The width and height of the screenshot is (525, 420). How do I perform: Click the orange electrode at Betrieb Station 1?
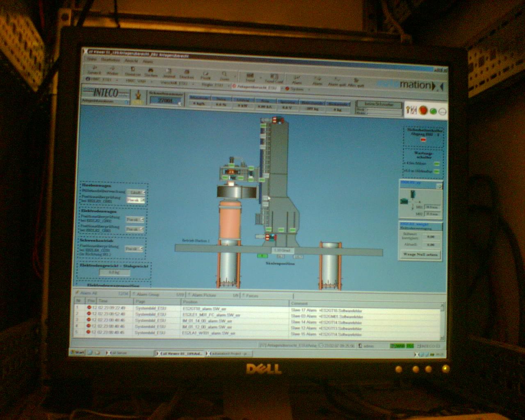pos(229,221)
